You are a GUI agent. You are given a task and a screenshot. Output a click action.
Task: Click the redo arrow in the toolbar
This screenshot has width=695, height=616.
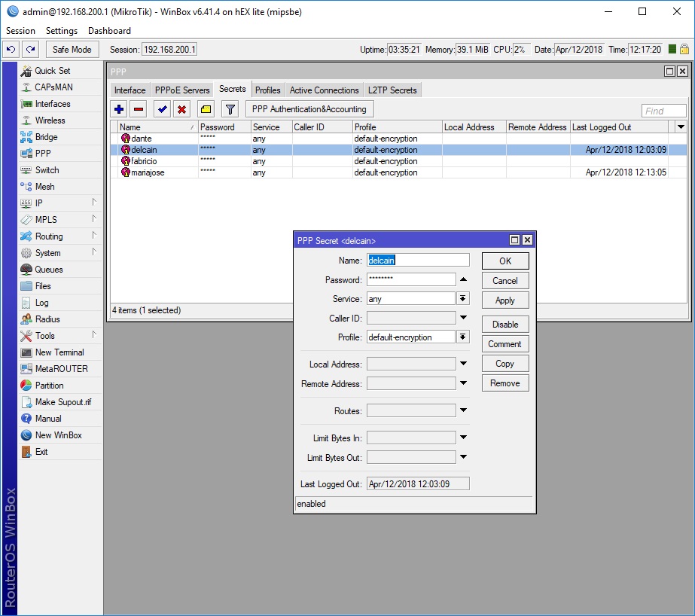[x=30, y=50]
